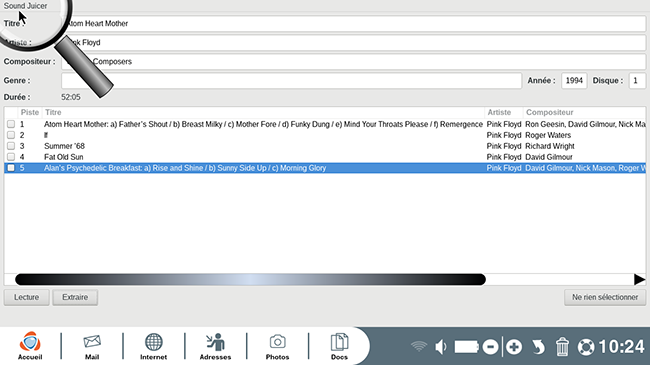The width and height of the screenshot is (650, 365).
Task: Open the Photos camera icon
Action: (277, 346)
